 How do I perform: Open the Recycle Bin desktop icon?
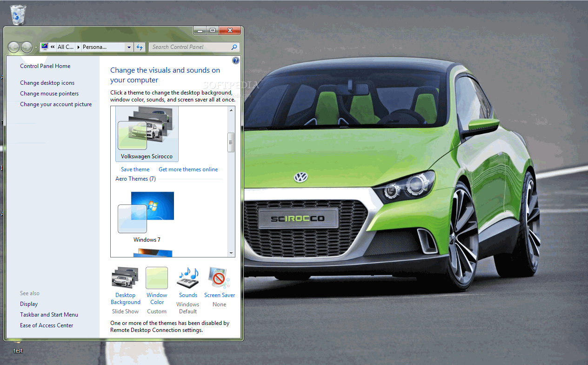click(x=18, y=15)
